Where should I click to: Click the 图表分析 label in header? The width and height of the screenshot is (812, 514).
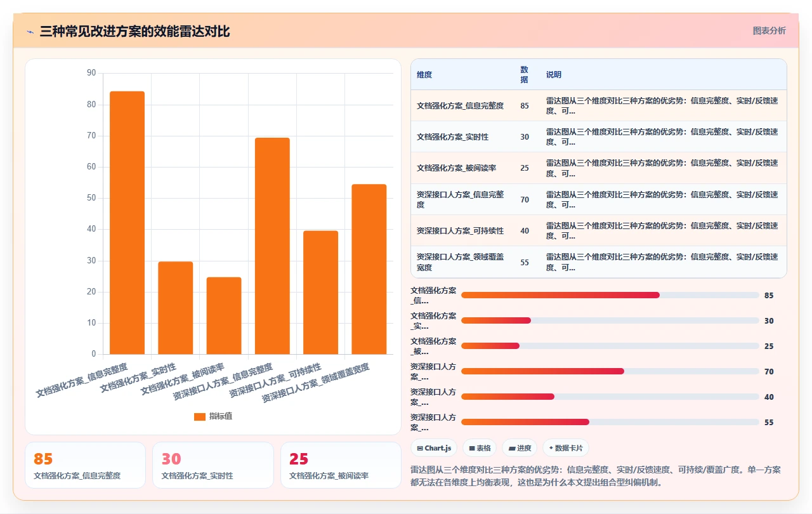point(769,30)
